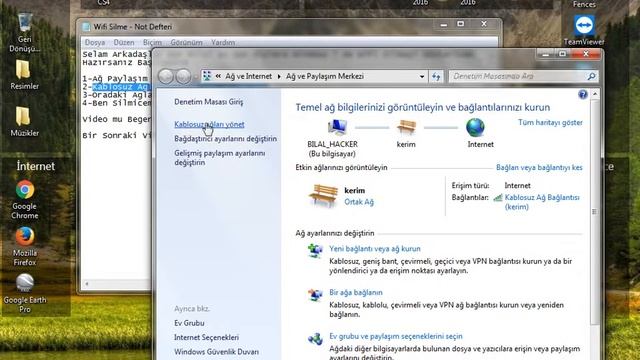Open the Yardım menu in Notepad

(x=223, y=42)
